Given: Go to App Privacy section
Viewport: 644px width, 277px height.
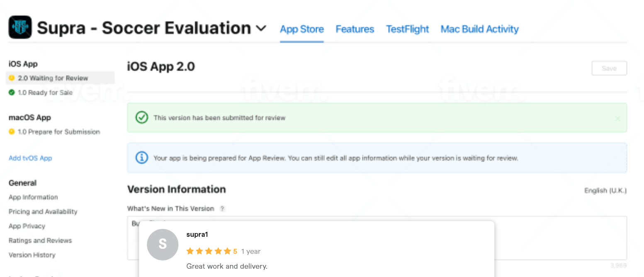Looking at the screenshot, I should (27, 226).
